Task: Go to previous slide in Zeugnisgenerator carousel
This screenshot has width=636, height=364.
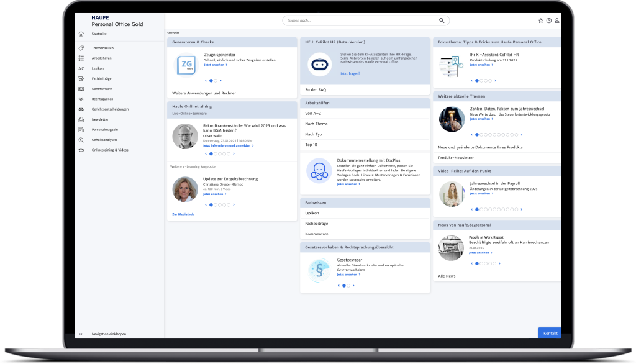Action: (x=206, y=81)
